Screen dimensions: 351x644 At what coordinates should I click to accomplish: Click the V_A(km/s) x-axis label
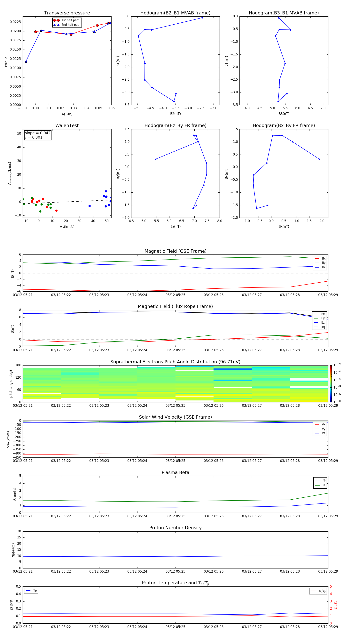pyautogui.click(x=67, y=227)
